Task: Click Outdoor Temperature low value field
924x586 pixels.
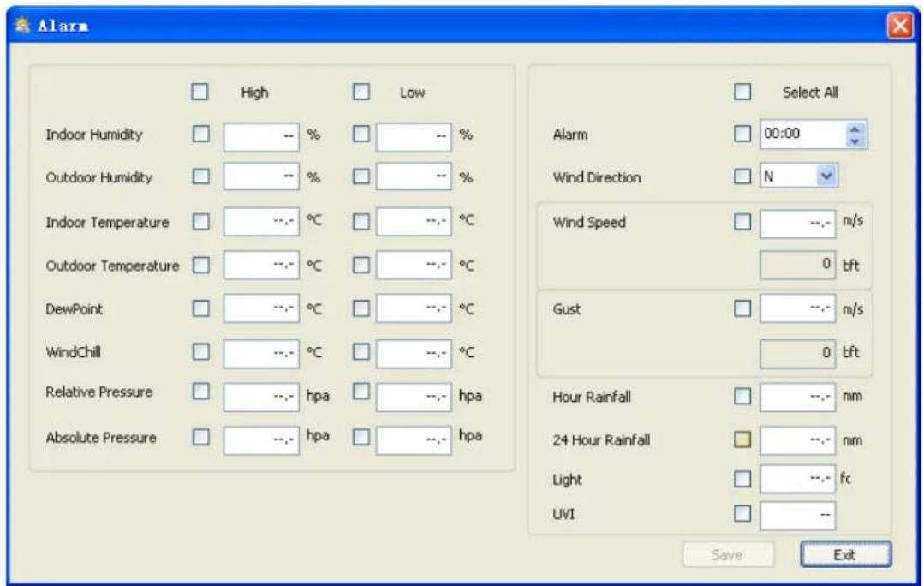Action: (414, 265)
